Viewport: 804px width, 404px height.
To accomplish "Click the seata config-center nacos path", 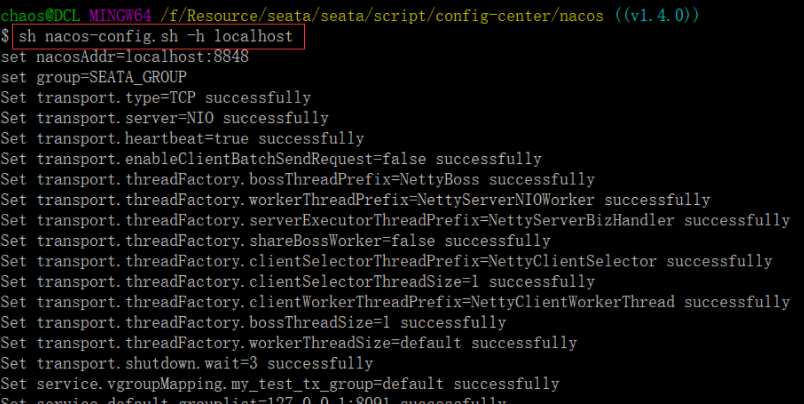I will [x=382, y=16].
